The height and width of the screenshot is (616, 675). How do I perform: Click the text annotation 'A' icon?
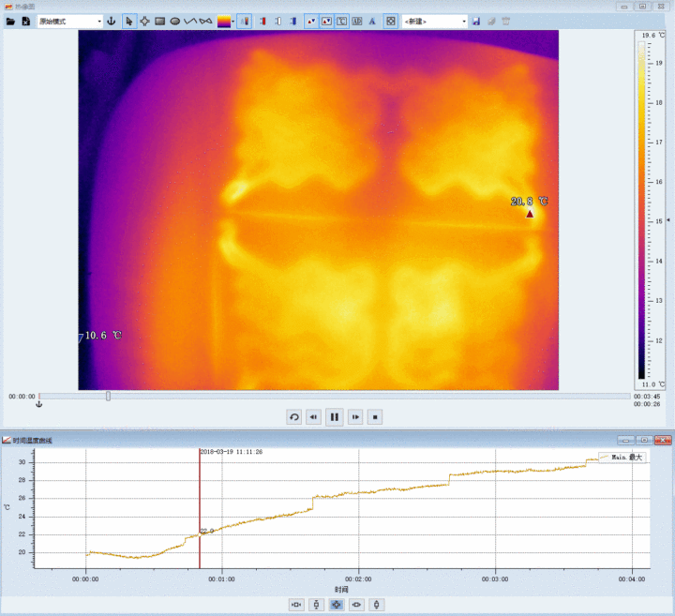pyautogui.click(x=372, y=21)
